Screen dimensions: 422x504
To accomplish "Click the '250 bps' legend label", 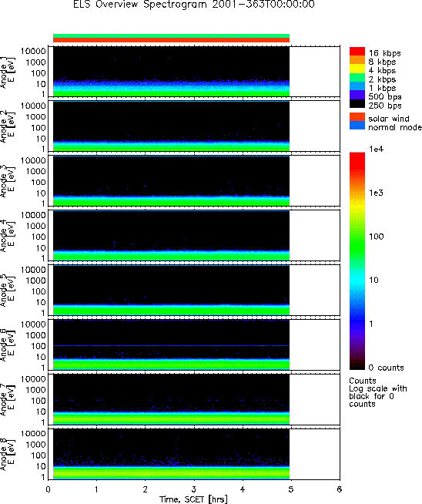I will pos(385,106).
